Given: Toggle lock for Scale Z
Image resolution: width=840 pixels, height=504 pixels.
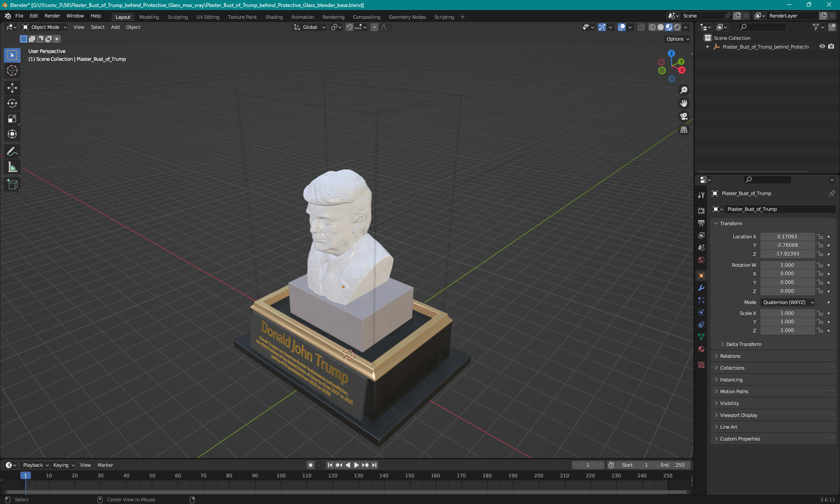Looking at the screenshot, I should pyautogui.click(x=820, y=330).
